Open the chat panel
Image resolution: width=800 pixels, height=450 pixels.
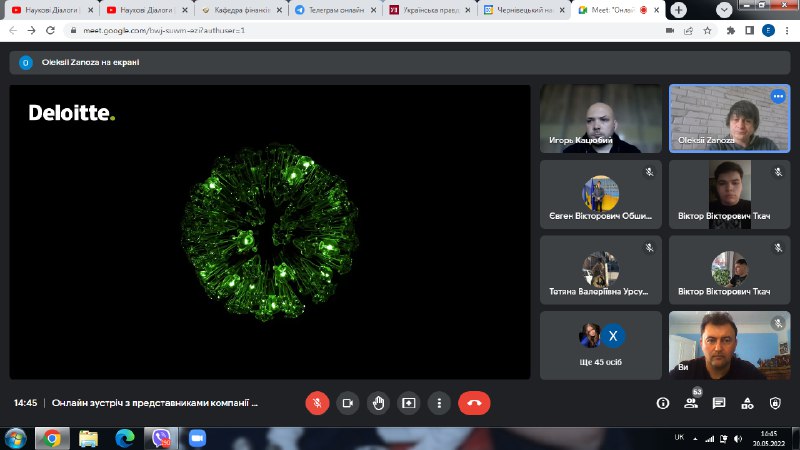point(719,403)
